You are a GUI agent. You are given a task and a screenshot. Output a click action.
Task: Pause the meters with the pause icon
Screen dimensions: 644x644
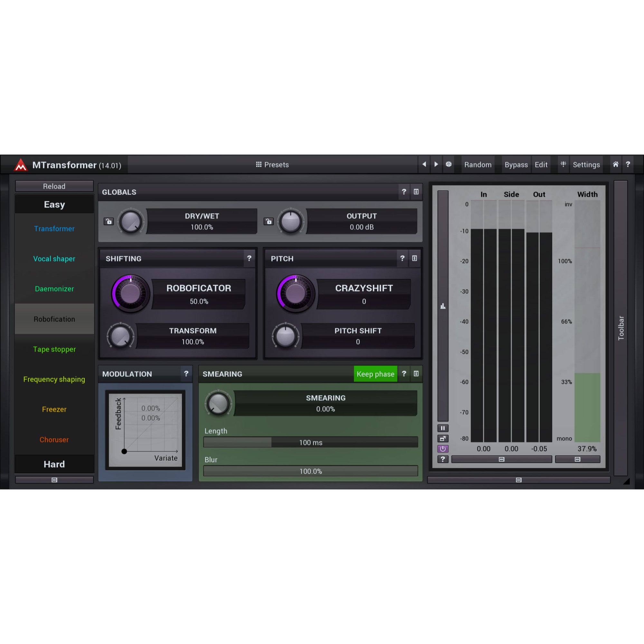click(443, 428)
